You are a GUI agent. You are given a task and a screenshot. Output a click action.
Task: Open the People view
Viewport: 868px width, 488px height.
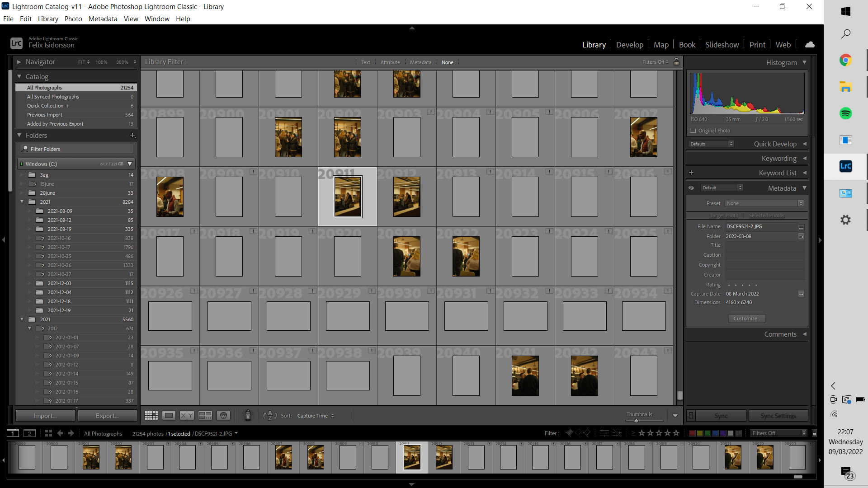coord(223,415)
